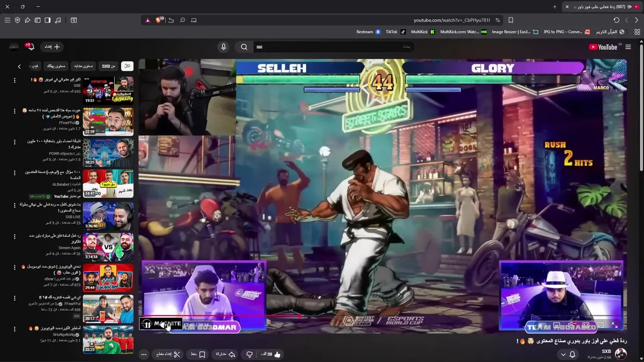Like the video (38 thousand likes)
The image size is (644, 362).
click(271, 354)
